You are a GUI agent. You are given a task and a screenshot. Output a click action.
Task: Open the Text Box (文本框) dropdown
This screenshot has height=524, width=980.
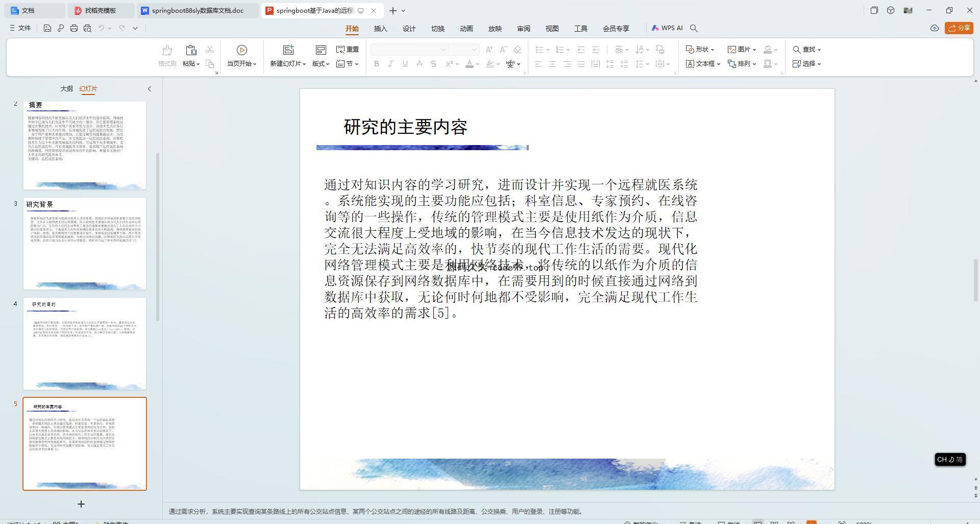703,64
